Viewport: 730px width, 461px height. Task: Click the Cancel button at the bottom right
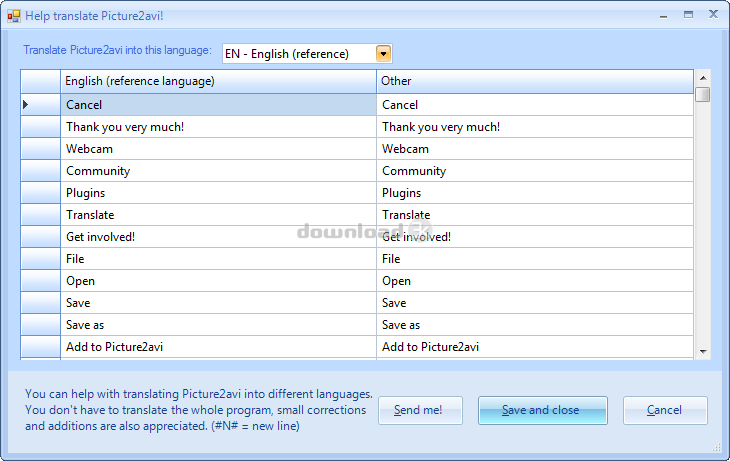pos(665,410)
